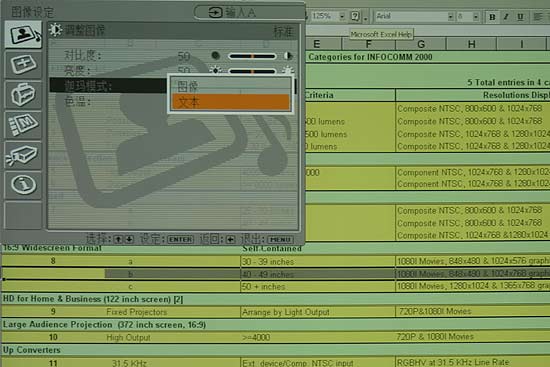Open the information icon in OSD sidebar

[23, 185]
